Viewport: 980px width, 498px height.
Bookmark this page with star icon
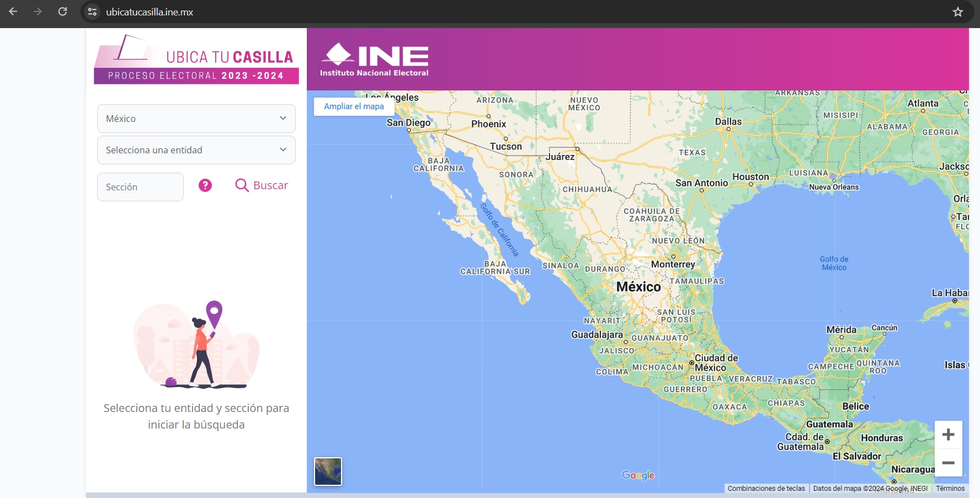(957, 12)
